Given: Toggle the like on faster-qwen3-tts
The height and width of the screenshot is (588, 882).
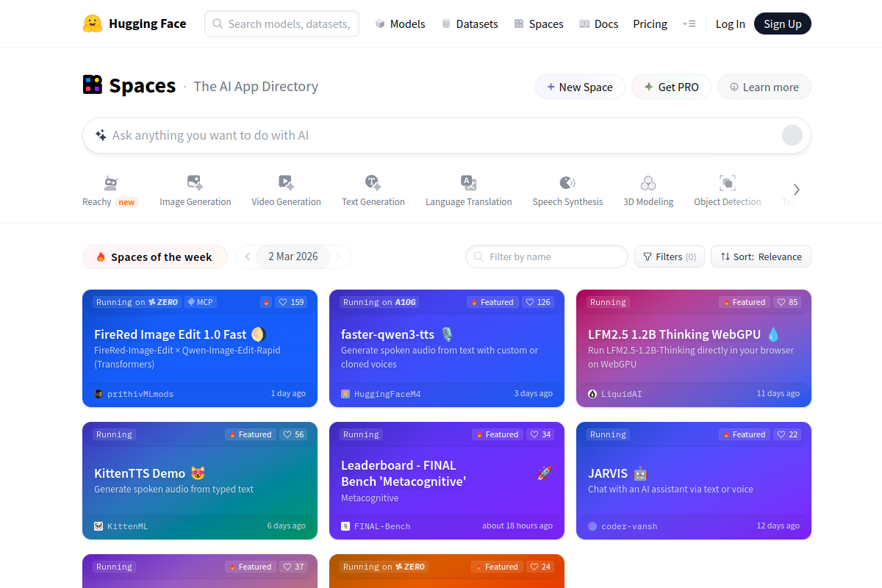Looking at the screenshot, I should (538, 302).
